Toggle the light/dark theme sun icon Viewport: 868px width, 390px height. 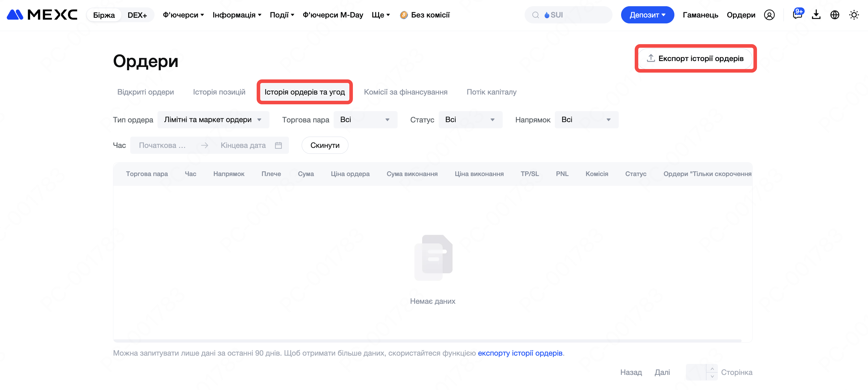coord(853,15)
